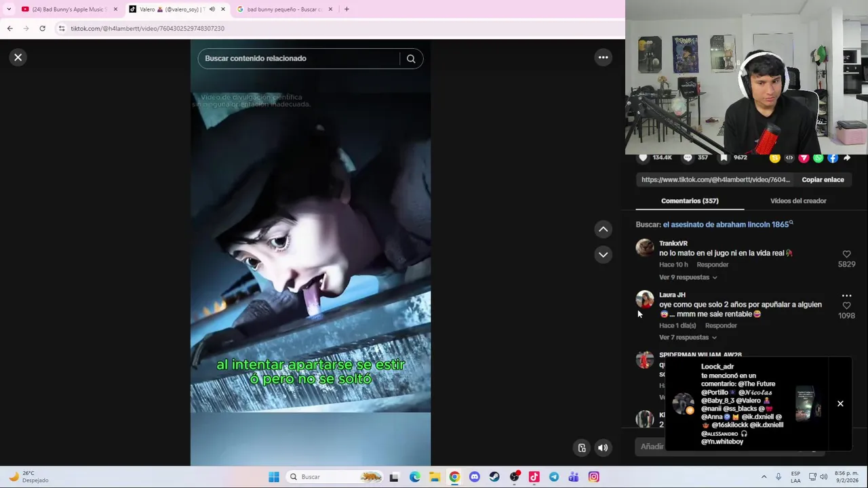868x488 pixels.
Task: Open Instagram from the taskbar
Action: pos(594,477)
